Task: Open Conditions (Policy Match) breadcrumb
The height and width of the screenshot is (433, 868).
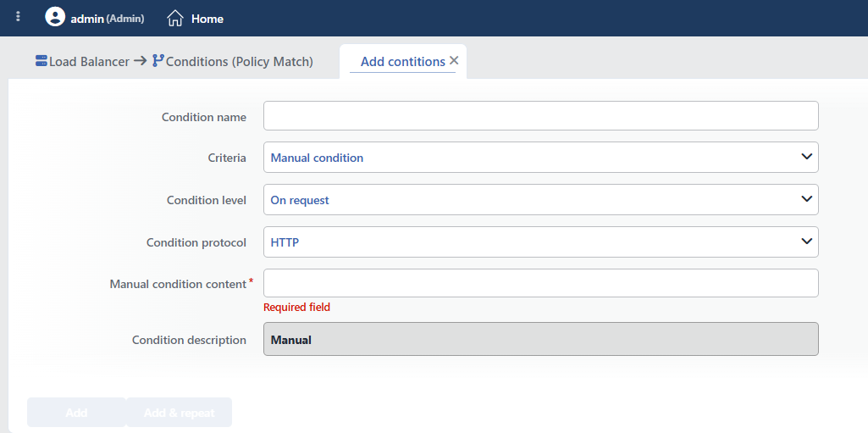Action: click(x=240, y=62)
